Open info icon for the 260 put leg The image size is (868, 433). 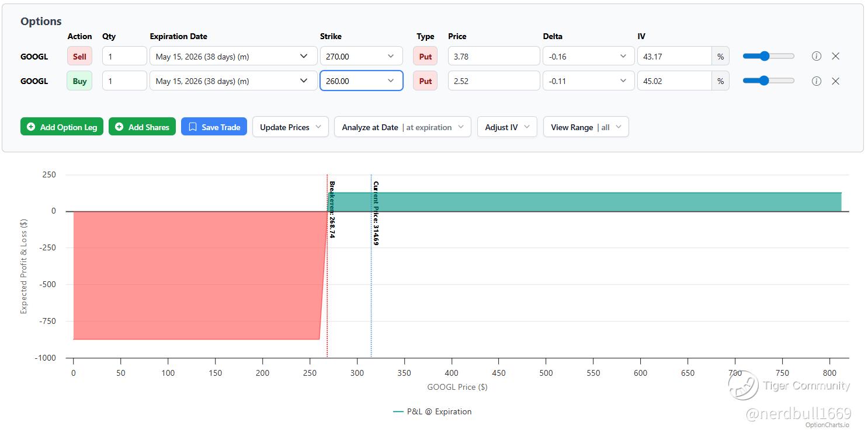pos(817,81)
